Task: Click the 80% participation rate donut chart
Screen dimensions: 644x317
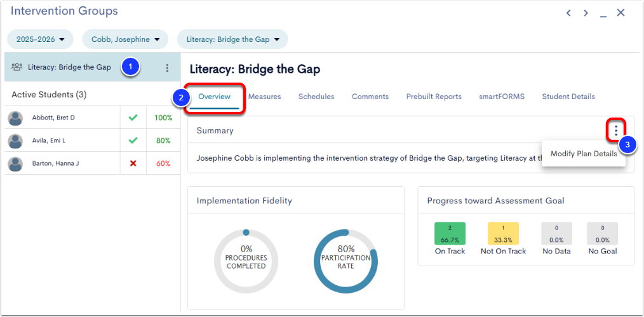Action: (x=345, y=261)
